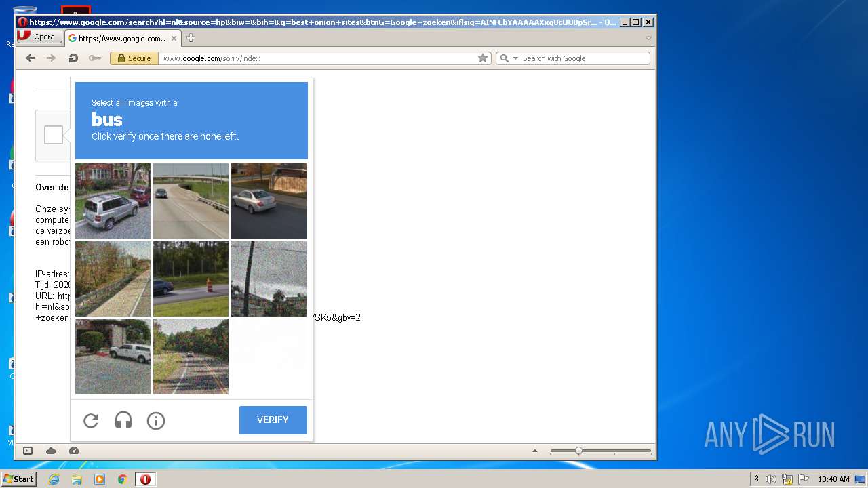Open Internet Explorer from the taskbar
Image resolution: width=868 pixels, height=488 pixels.
click(x=54, y=479)
